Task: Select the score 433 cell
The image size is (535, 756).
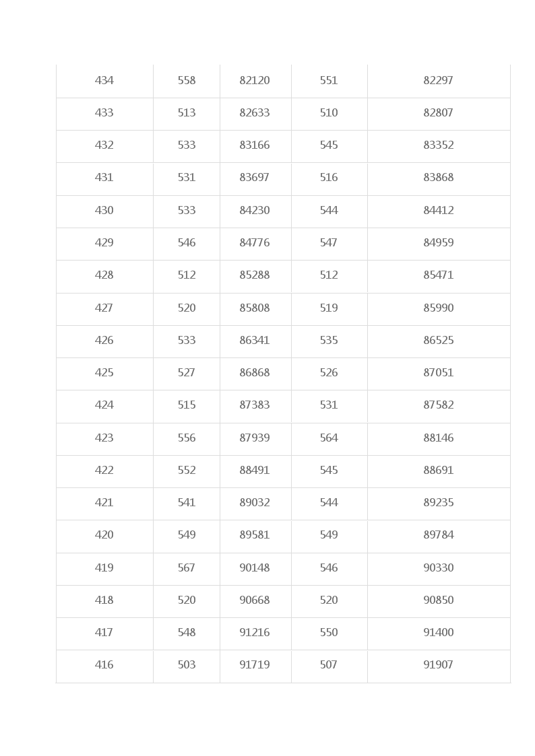Action: click(104, 113)
